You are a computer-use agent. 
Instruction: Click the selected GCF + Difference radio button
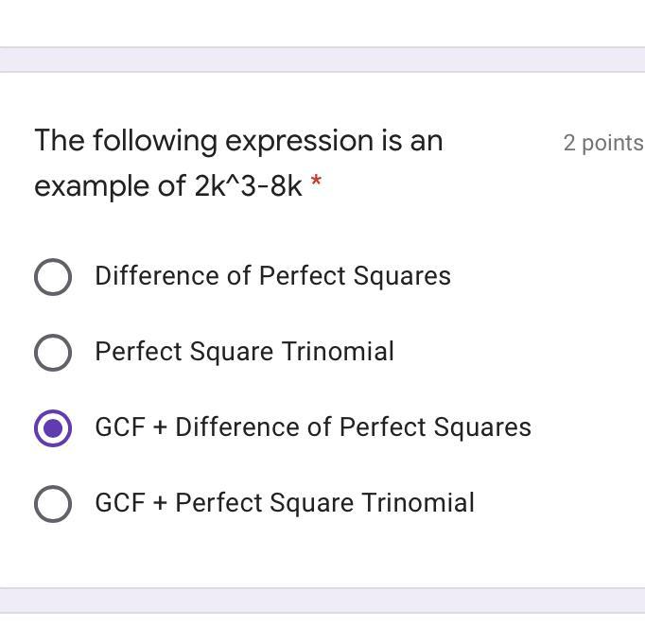coord(53,427)
